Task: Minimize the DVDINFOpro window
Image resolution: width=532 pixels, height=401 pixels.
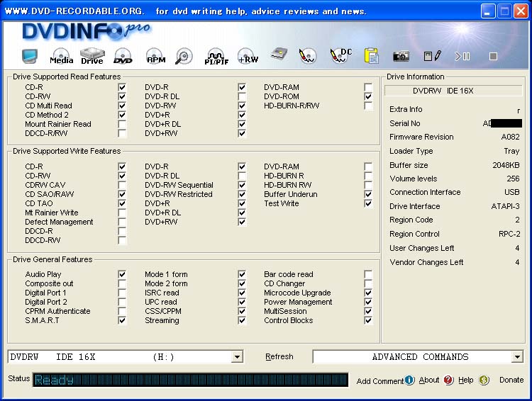Action: pos(487,11)
